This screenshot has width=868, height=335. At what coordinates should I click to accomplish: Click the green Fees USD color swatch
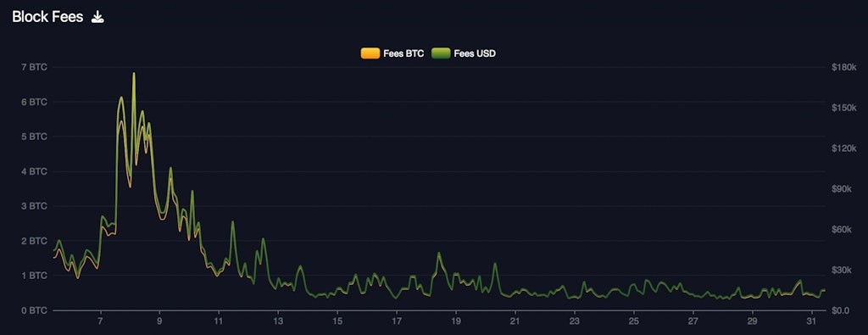point(441,53)
